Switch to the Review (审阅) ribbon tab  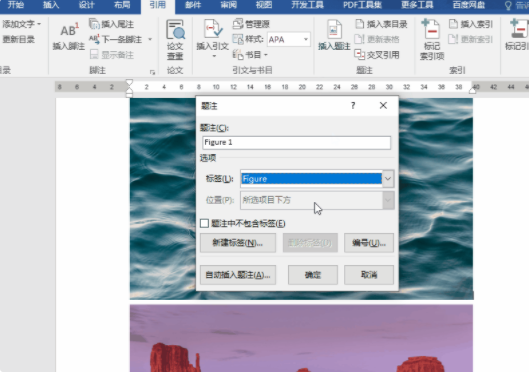click(x=228, y=5)
